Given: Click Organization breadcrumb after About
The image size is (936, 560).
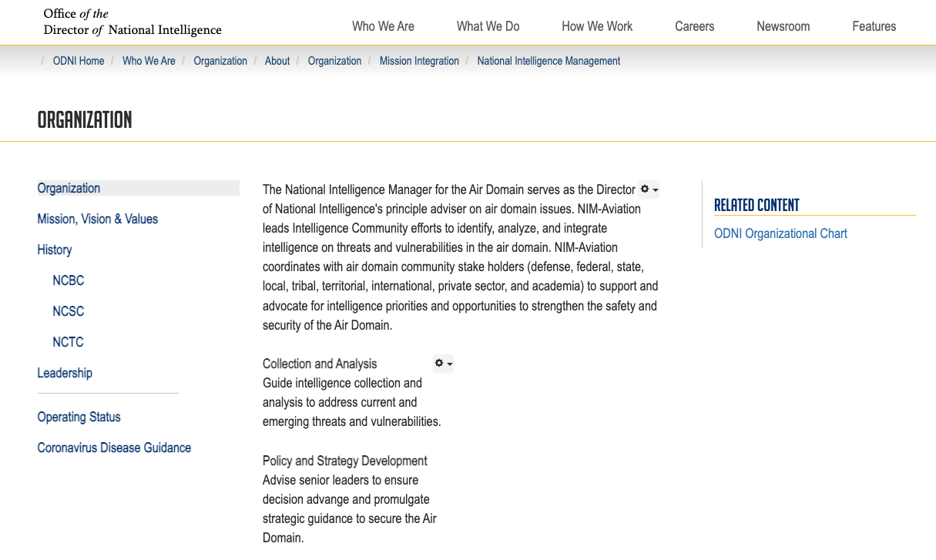Looking at the screenshot, I should tap(334, 61).
